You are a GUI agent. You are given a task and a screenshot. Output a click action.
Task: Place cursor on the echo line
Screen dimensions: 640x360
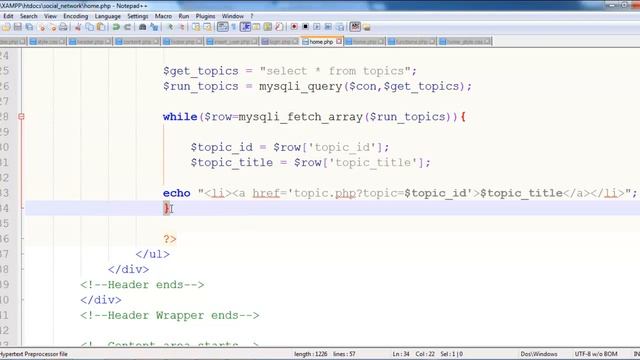click(400, 193)
